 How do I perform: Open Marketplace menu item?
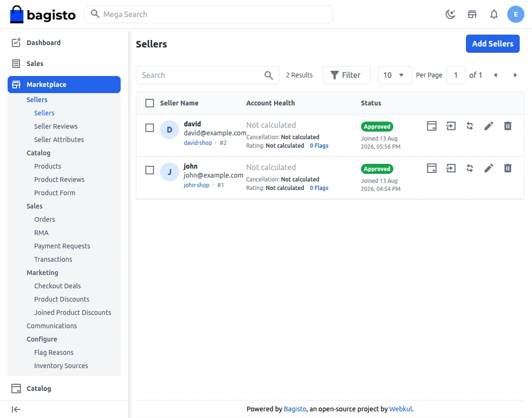(64, 85)
